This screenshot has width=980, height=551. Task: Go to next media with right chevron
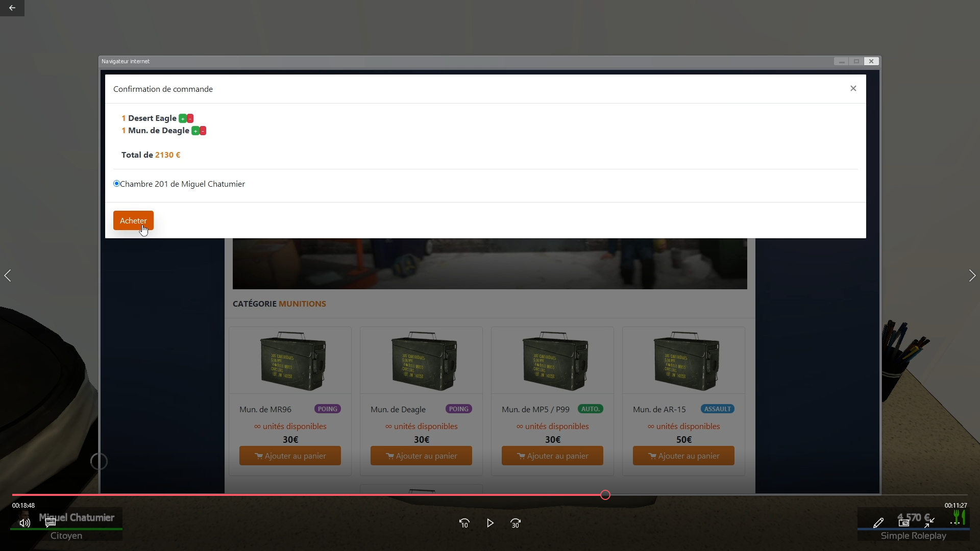(x=972, y=275)
